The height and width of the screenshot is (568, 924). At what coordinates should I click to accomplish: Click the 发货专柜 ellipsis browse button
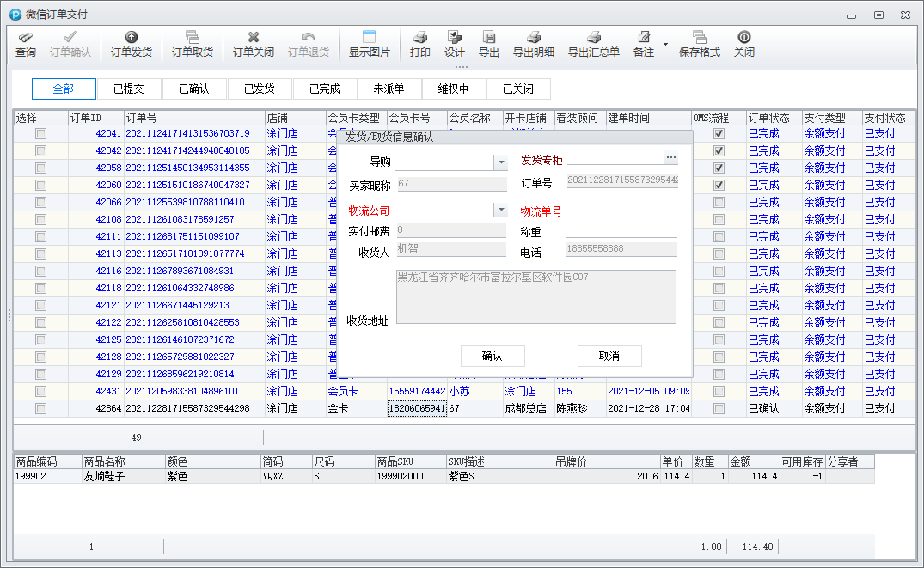pos(670,158)
